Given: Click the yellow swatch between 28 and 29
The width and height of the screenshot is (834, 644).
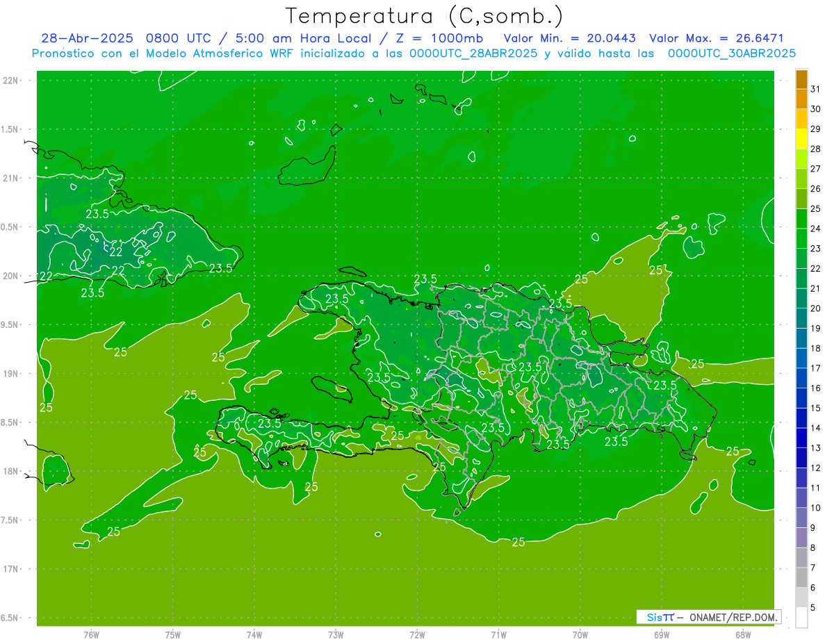Looking at the screenshot, I should click(x=801, y=139).
